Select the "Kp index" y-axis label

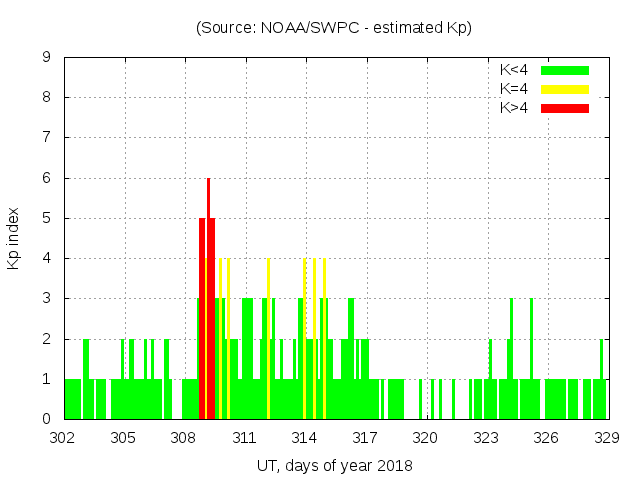tap(14, 238)
